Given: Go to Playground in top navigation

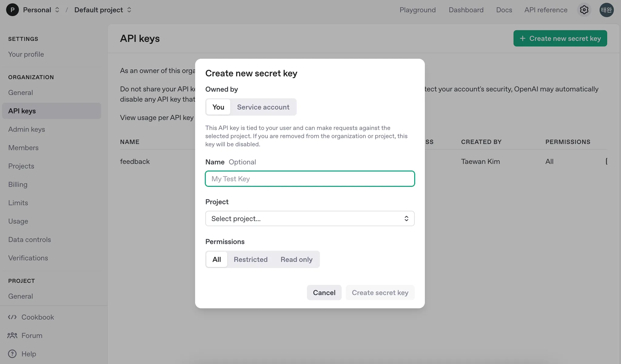Looking at the screenshot, I should 417,10.
